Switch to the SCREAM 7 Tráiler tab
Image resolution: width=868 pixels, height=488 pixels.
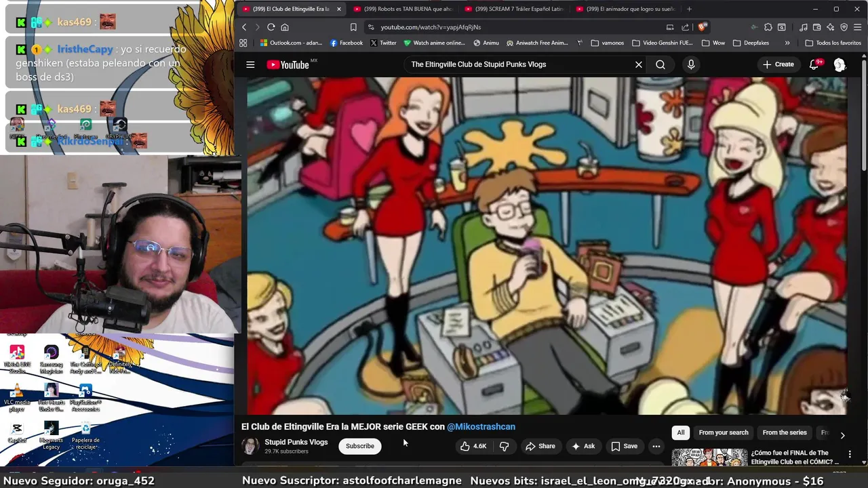click(515, 9)
